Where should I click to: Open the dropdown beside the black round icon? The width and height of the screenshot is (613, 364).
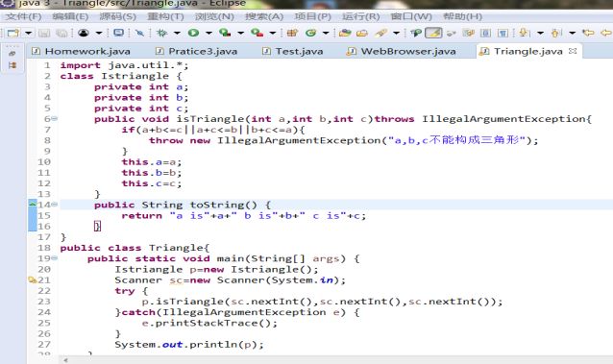click(x=99, y=33)
